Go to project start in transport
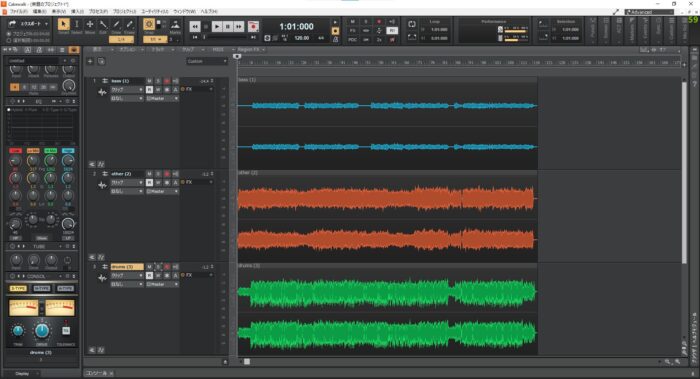 (x=195, y=37)
